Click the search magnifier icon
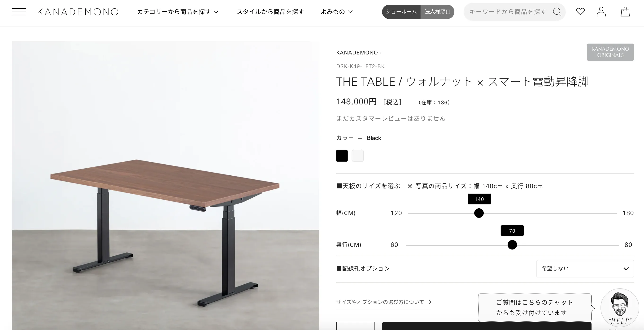This screenshot has height=330, width=644. [557, 12]
